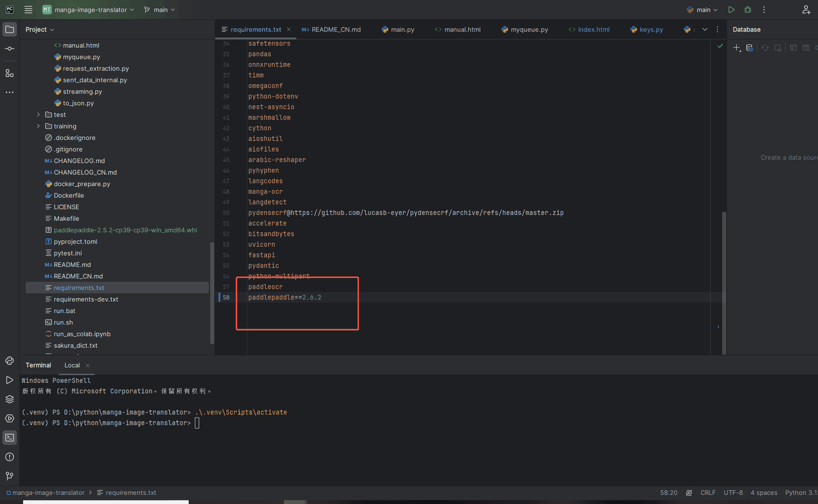Viewport: 818px width, 504px height.
Task: Open data source properties icon
Action: (x=750, y=48)
